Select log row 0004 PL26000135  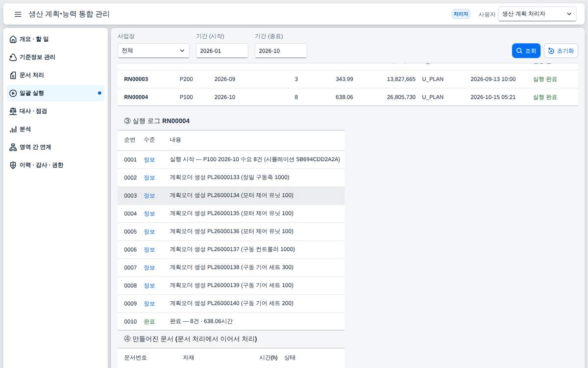[231, 213]
